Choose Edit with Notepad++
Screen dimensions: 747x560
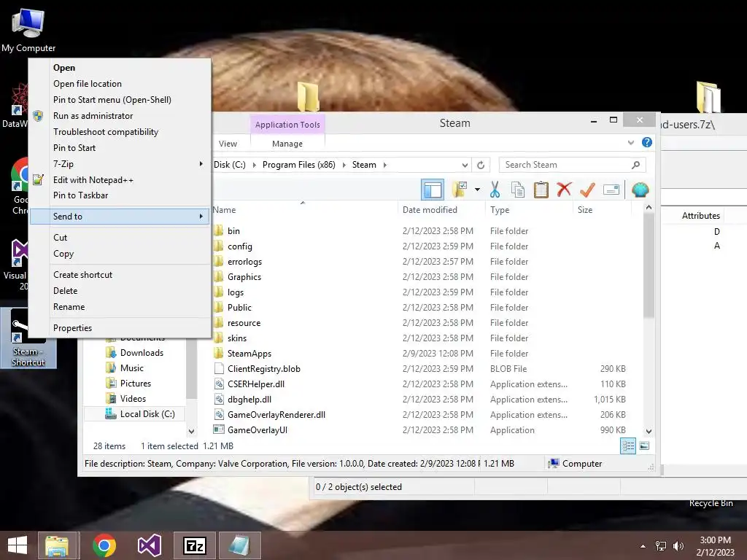point(120,180)
